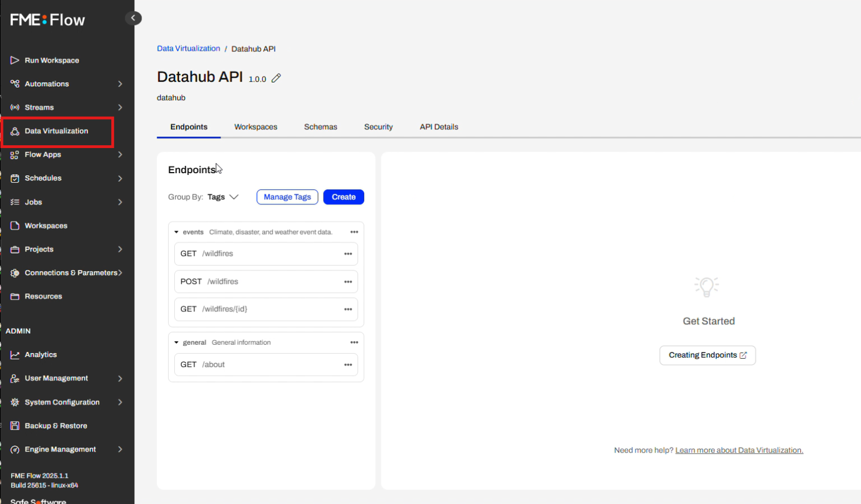
Task: Open Learn more about Data Virtualization link
Action: tap(739, 450)
